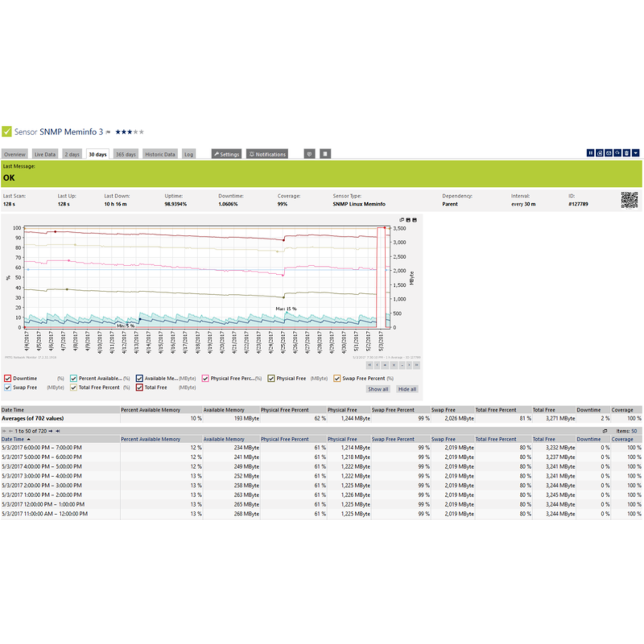This screenshot has width=644, height=644.
Task: Click the Pause sensor icon
Action: point(591,153)
